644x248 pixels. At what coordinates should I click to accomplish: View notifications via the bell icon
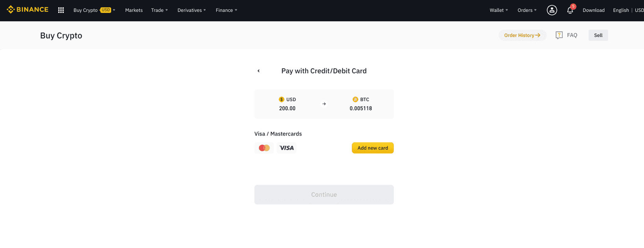coord(570,10)
